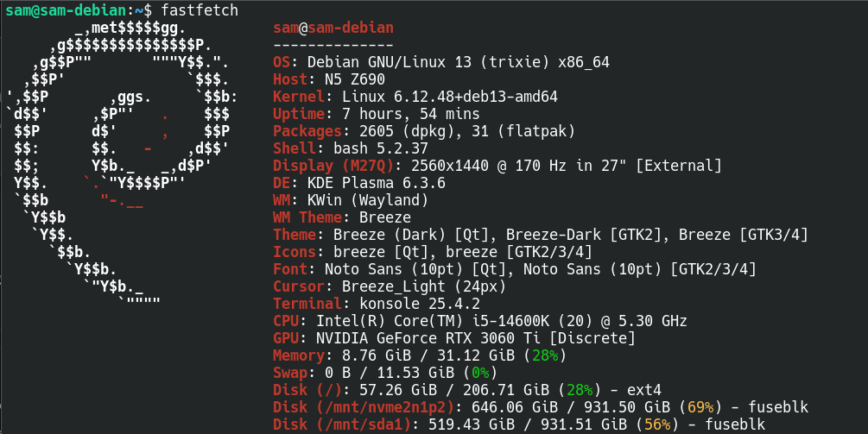868x434 pixels.
Task: Click the CPU Intel i5-14600K line
Action: (x=479, y=321)
